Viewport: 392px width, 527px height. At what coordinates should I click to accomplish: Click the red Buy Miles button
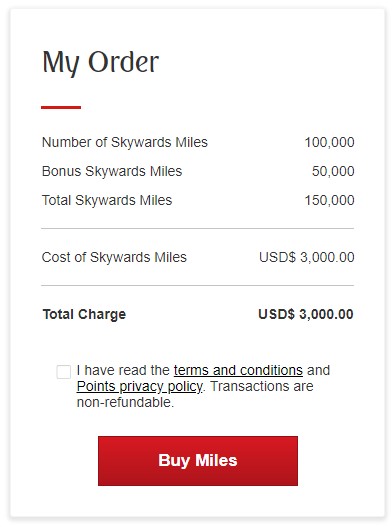(x=198, y=461)
